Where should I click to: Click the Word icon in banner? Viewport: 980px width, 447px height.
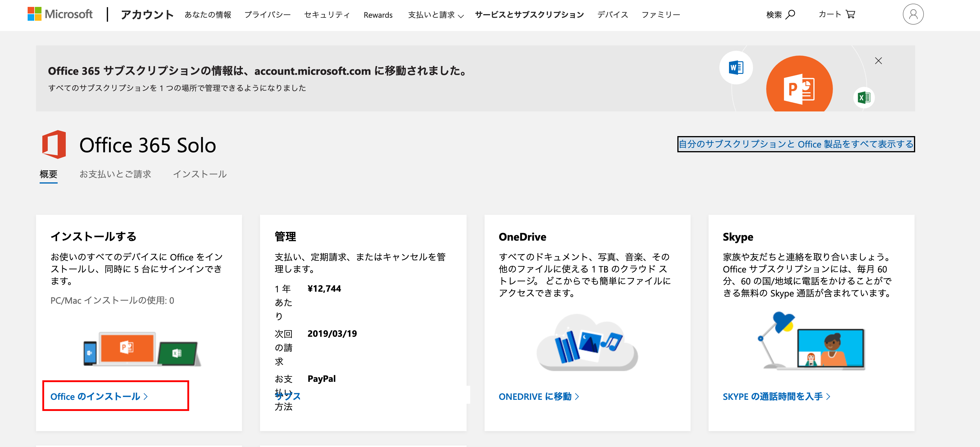(x=736, y=68)
